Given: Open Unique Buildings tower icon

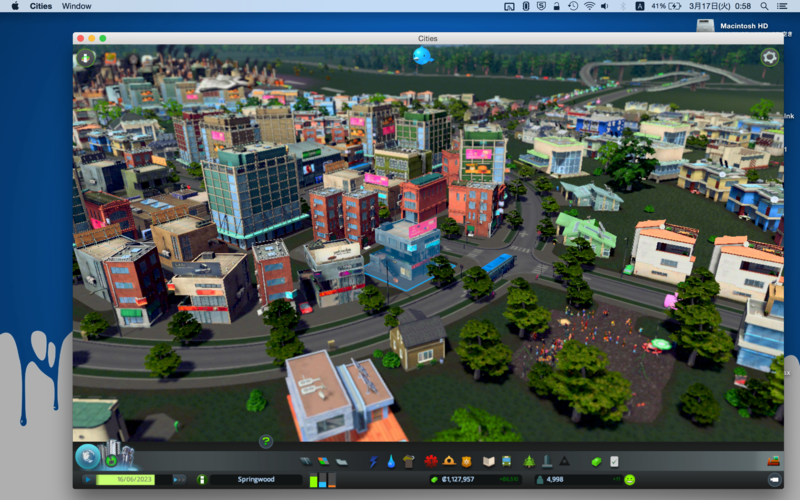Looking at the screenshot, I should click(x=547, y=461).
